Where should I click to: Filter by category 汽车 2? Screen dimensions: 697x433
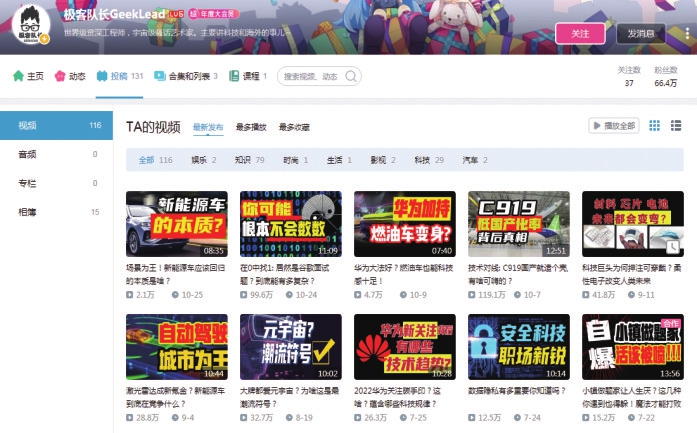click(475, 160)
